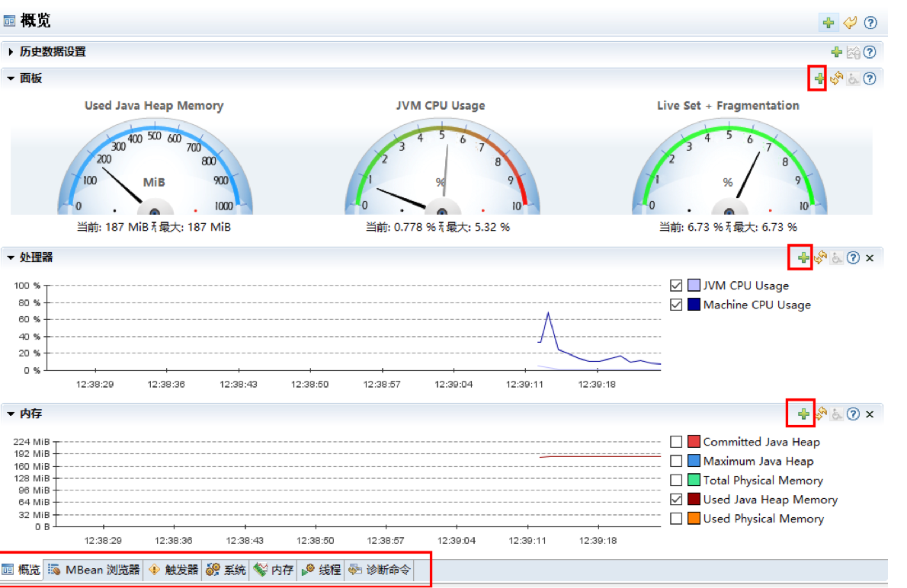The width and height of the screenshot is (907, 588).
Task: Click the yellow back arrow in the 概览 title bar
Action: click(x=850, y=22)
